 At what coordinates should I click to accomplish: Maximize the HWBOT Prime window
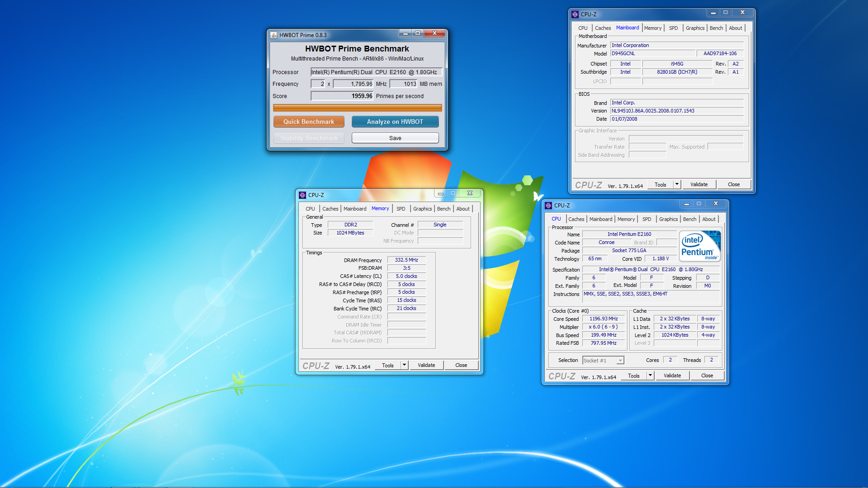click(x=418, y=33)
